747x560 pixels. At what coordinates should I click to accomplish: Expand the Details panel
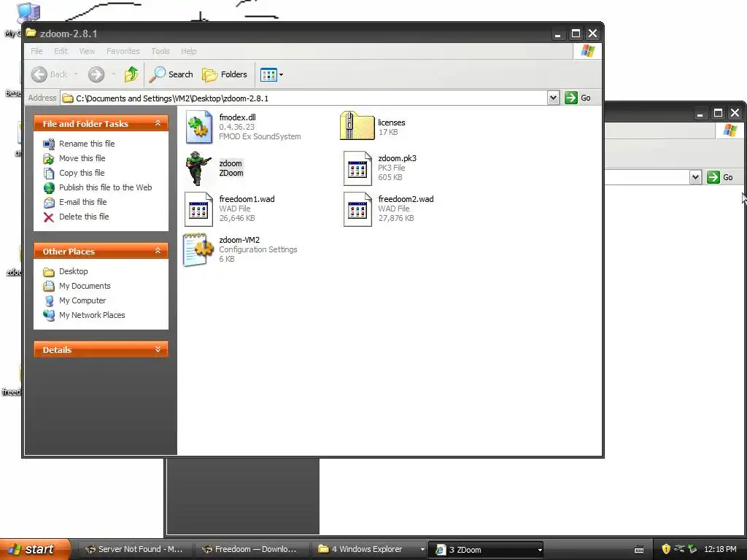pyautogui.click(x=158, y=349)
